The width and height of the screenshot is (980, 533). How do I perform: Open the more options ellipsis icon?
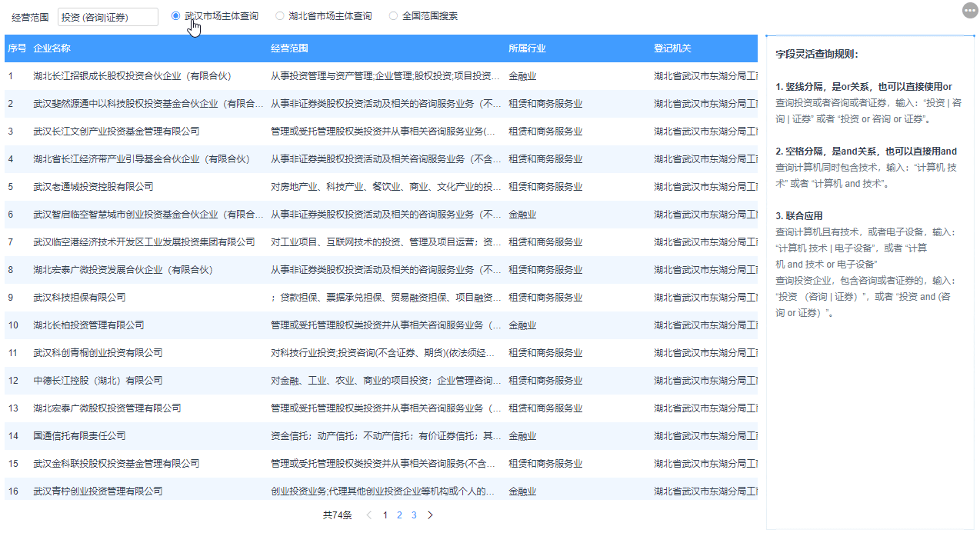tap(969, 10)
